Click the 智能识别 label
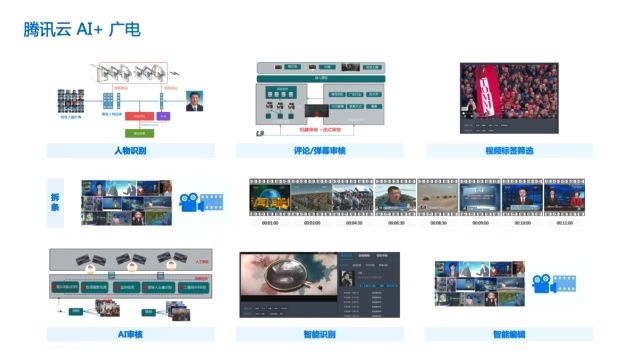This screenshot has height=360, width=640. pyautogui.click(x=320, y=334)
